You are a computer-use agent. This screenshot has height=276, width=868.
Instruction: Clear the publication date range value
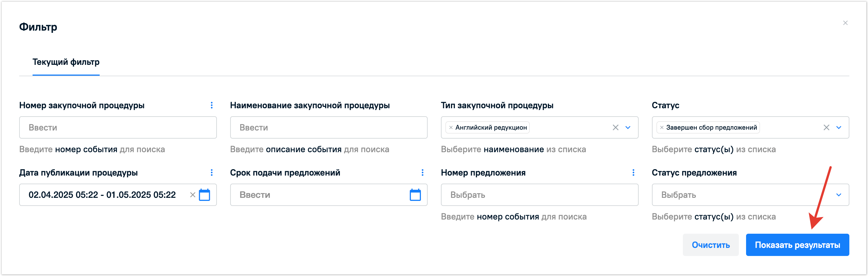pos(193,195)
